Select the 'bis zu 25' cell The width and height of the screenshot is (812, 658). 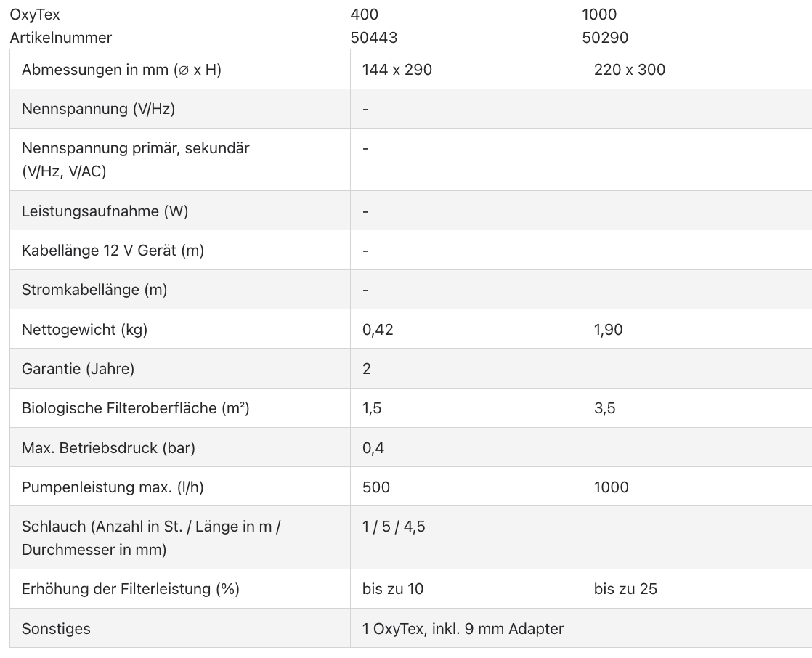coord(625,589)
